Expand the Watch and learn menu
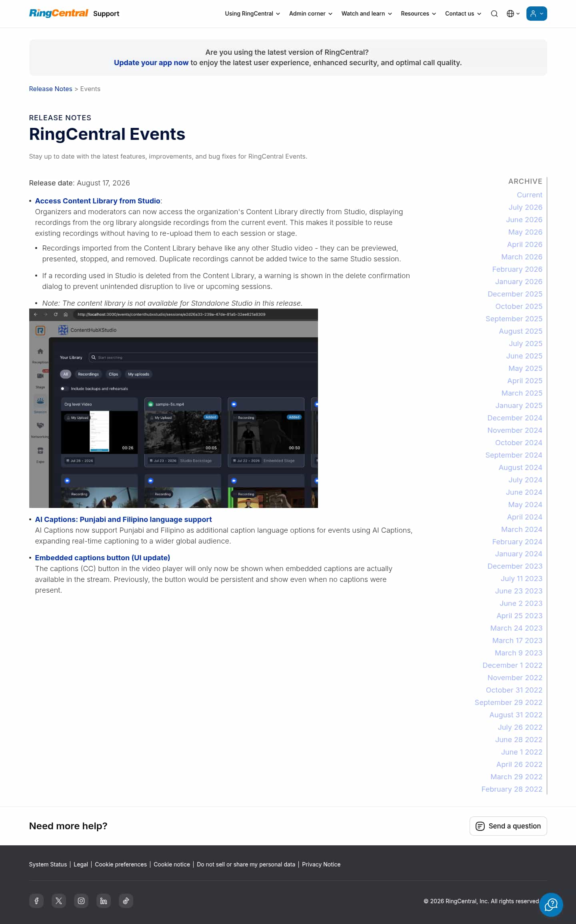The image size is (576, 924). (x=367, y=14)
